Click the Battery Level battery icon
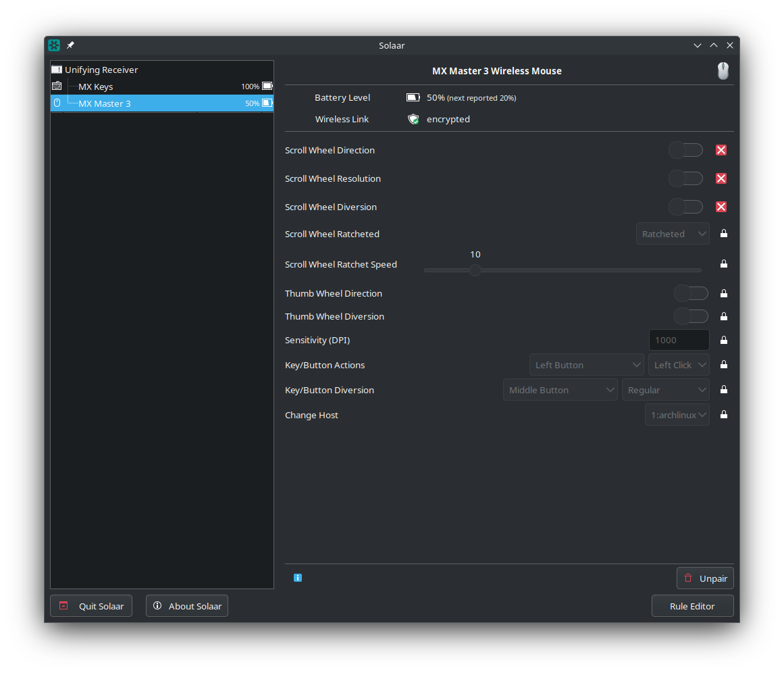The width and height of the screenshot is (784, 675). click(413, 97)
